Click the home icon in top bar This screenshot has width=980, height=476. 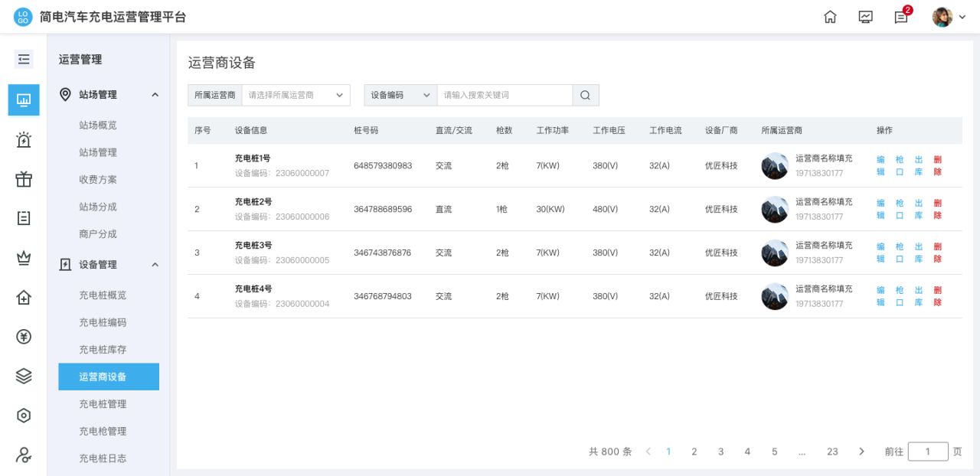click(x=830, y=17)
